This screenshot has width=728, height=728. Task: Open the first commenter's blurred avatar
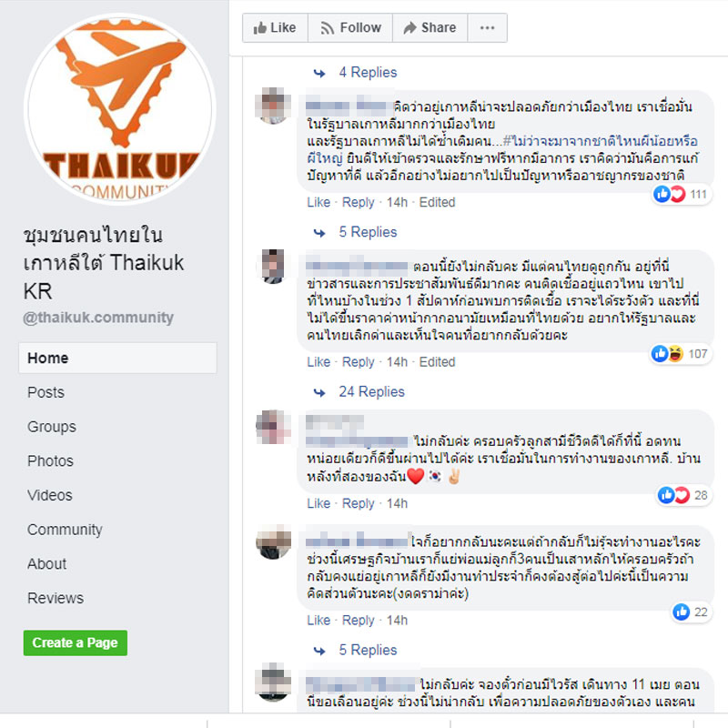(x=273, y=106)
